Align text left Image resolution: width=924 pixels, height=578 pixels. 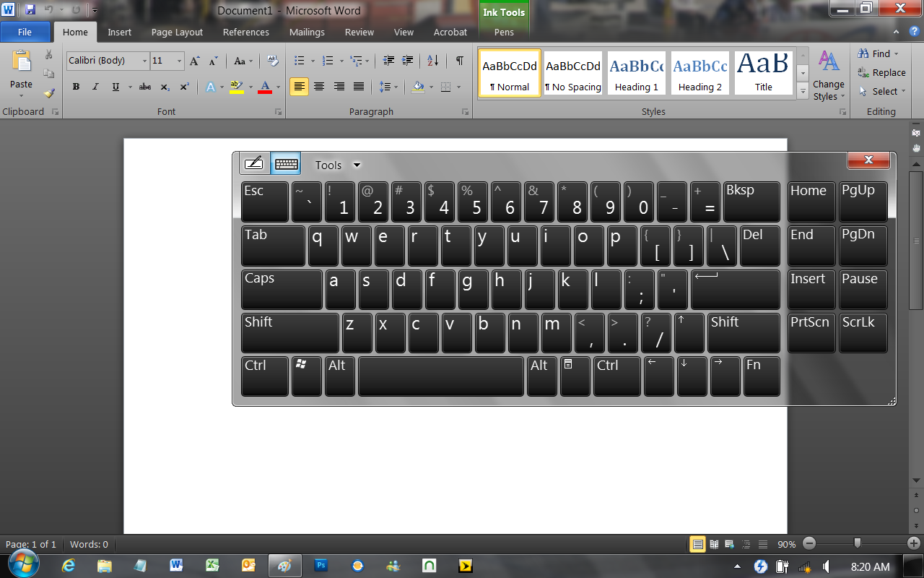(x=300, y=87)
